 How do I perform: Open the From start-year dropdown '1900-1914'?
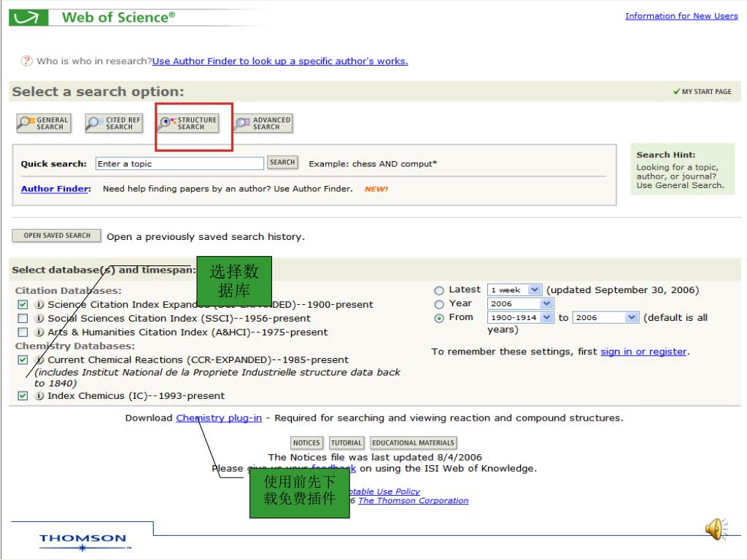coord(520,317)
